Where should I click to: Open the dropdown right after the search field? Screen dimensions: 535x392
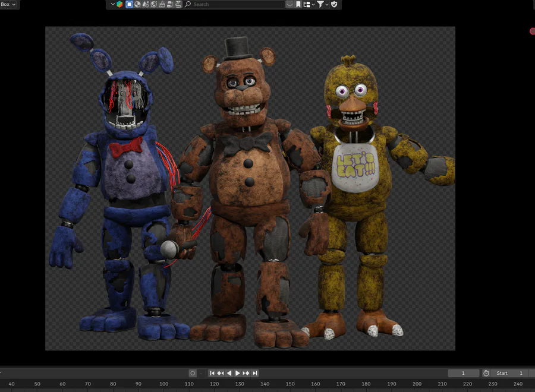coord(289,4)
